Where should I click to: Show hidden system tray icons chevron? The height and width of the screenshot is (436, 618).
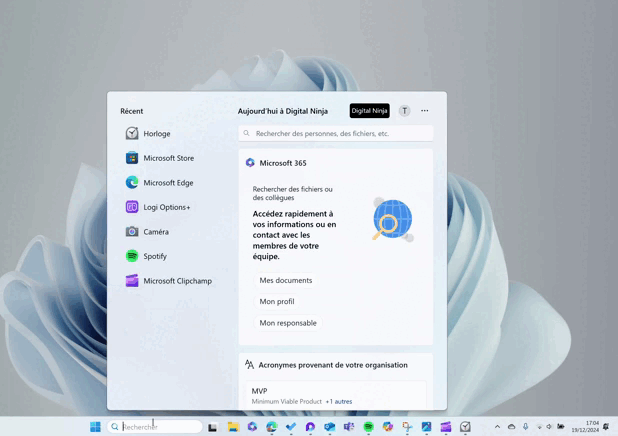(497, 427)
